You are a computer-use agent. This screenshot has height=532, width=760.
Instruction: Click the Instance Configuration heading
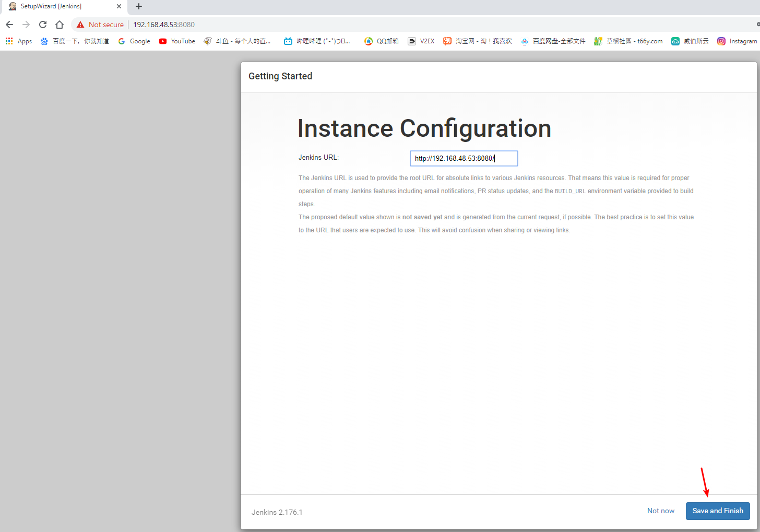point(424,128)
